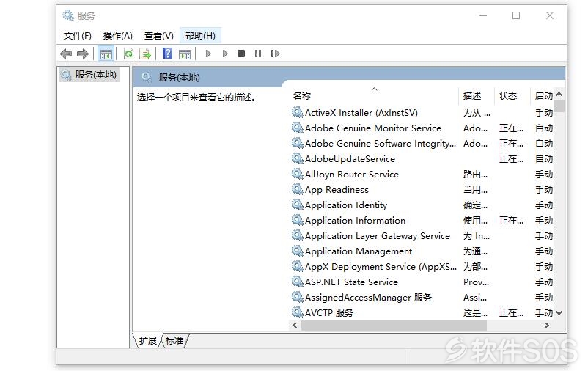
Task: Select Application Management service name
Action: [359, 251]
